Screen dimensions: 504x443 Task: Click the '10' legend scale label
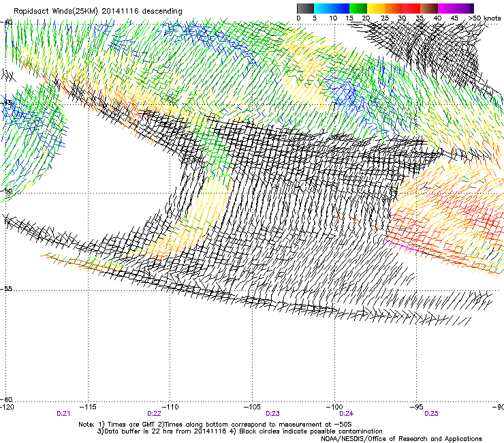(333, 18)
